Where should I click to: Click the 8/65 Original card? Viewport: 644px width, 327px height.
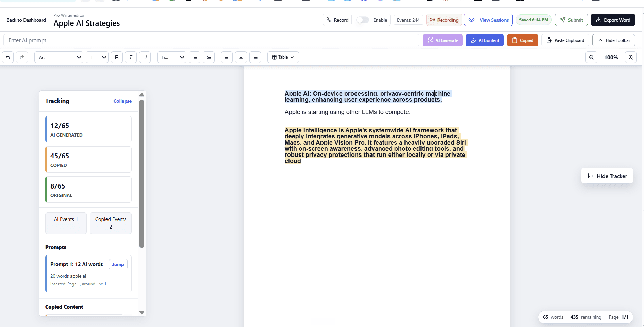[x=88, y=190]
